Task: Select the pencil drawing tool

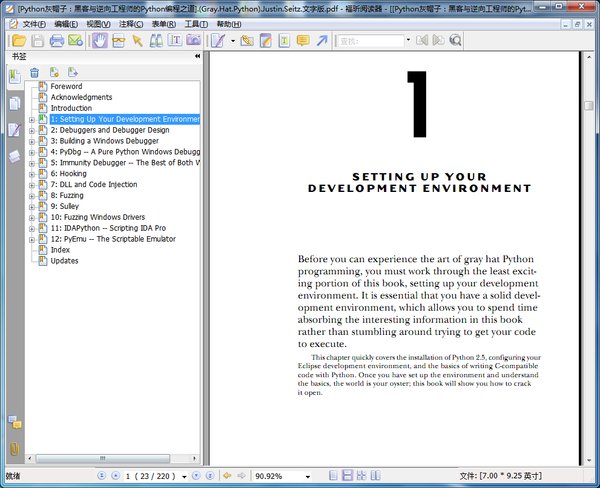Action: click(x=218, y=40)
